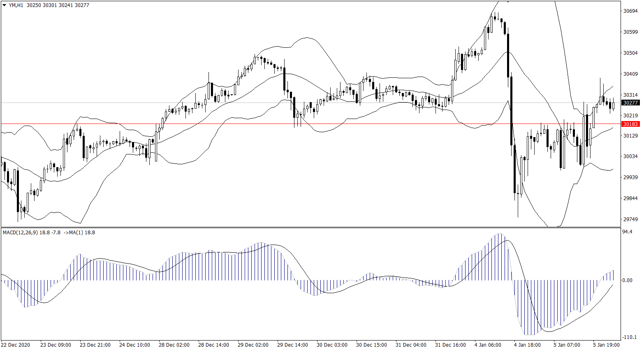Click the MA(1) 18.8 indicator text
The width and height of the screenshot is (644, 350).
[x=82, y=233]
